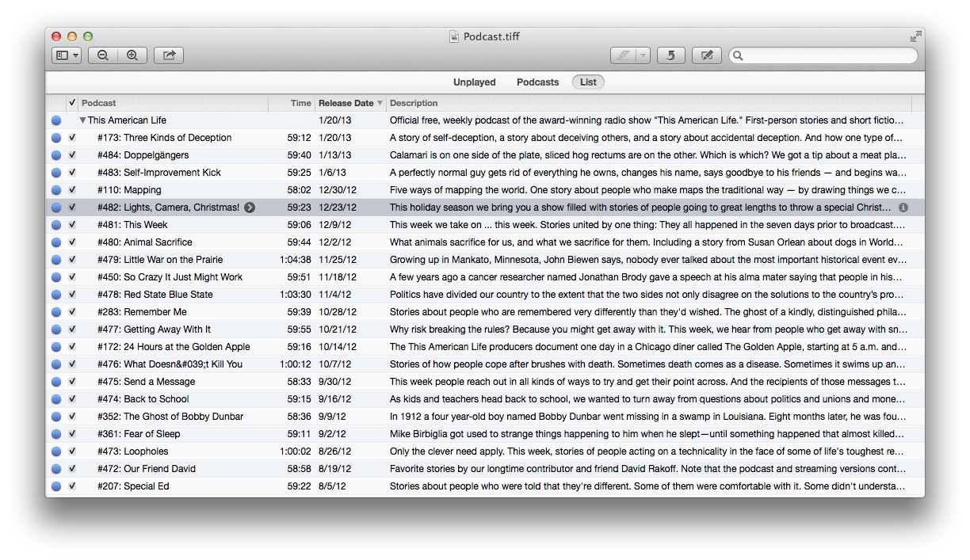Click blue dot beside #482: Lights, Camera, Christmas!
Image resolution: width=970 pixels, height=560 pixels.
tap(56, 208)
